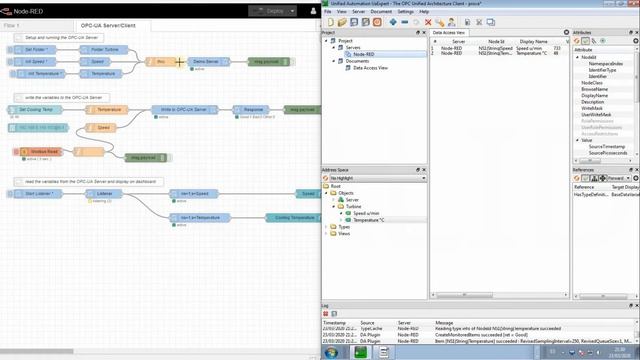The image size is (640, 360).
Task: Collapse the Documents tree node
Action: point(333,61)
